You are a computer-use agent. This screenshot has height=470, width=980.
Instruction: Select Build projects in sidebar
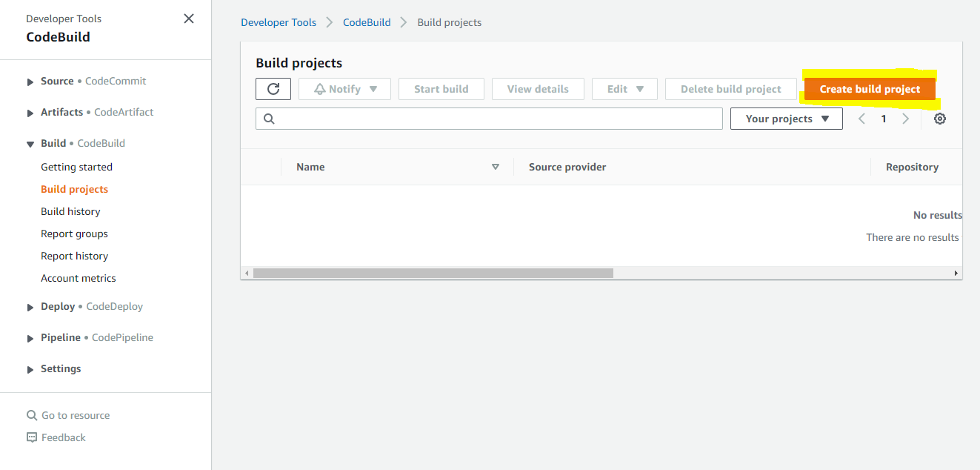coord(74,189)
